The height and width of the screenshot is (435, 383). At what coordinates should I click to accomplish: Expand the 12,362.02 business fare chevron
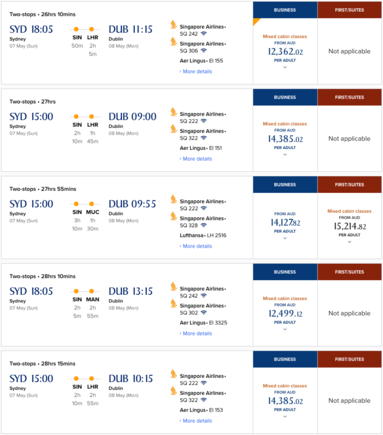(285, 67)
